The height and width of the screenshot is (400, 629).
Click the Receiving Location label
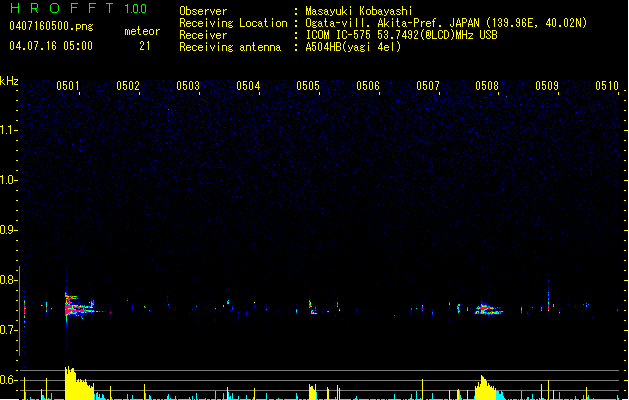[x=233, y=23]
